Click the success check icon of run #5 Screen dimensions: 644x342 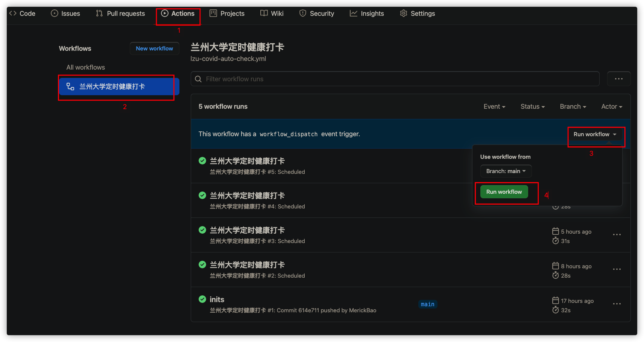coord(202,161)
